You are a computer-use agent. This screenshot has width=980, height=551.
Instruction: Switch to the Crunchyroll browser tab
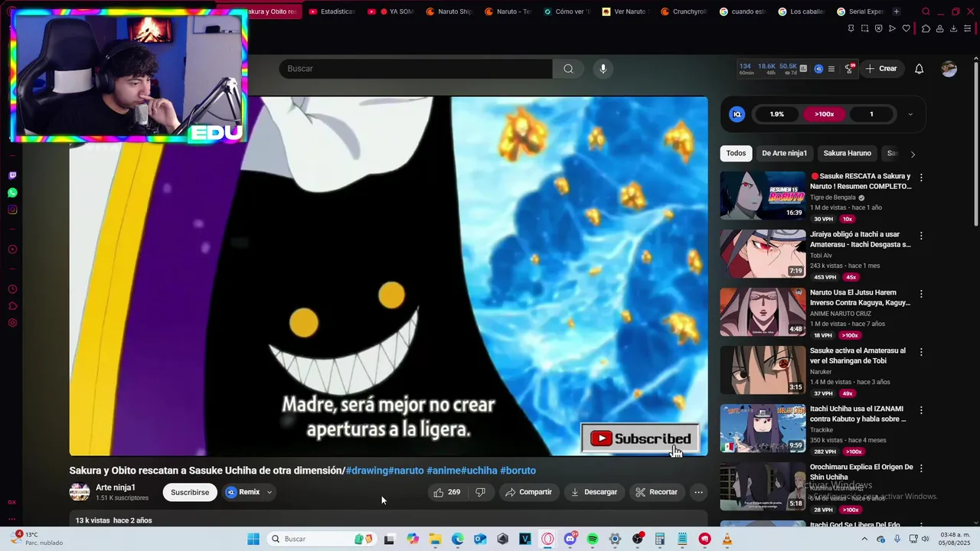pos(684,11)
